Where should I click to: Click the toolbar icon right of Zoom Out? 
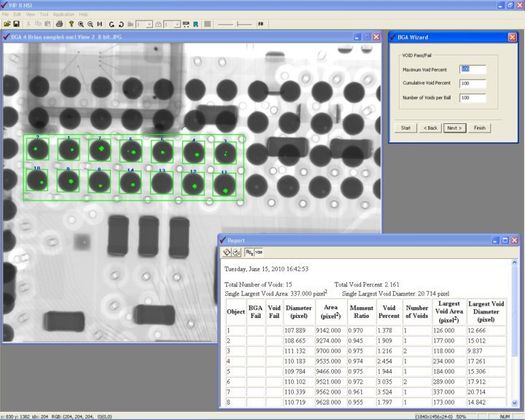[99, 24]
